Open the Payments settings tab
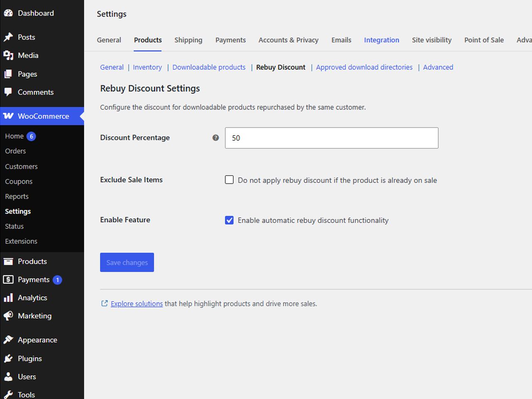The image size is (532, 399). (x=231, y=40)
